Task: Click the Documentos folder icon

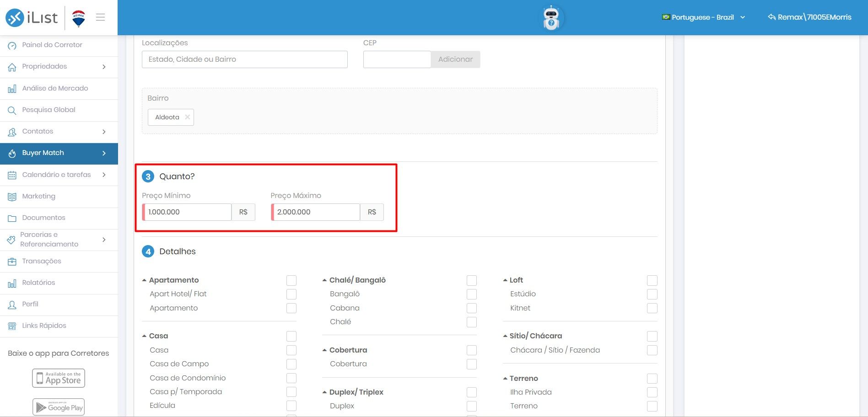Action: click(x=12, y=218)
